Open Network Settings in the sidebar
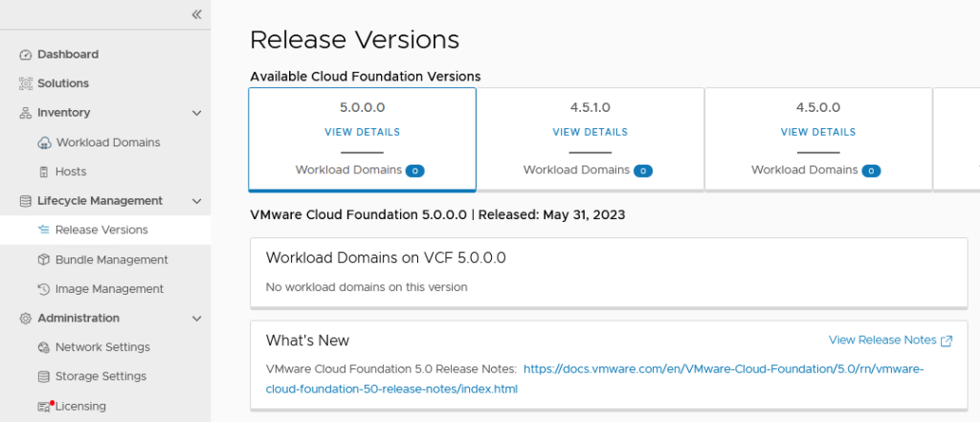Image resolution: width=980 pixels, height=422 pixels. tap(102, 347)
